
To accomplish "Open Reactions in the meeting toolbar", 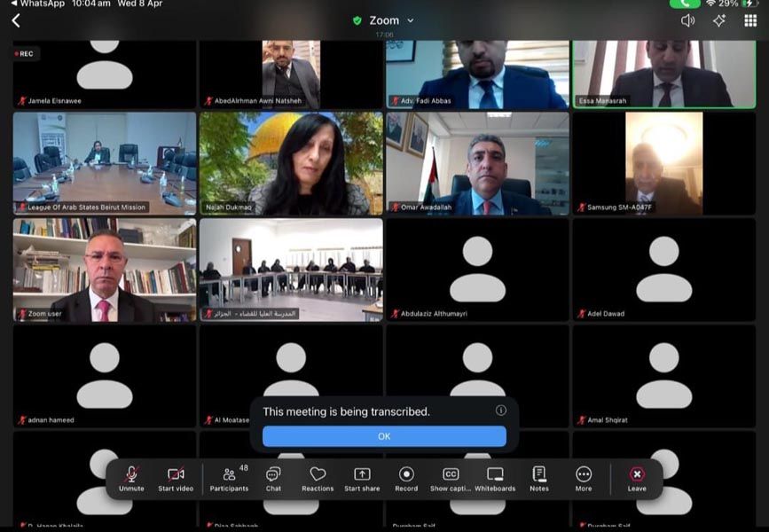I will click(318, 479).
